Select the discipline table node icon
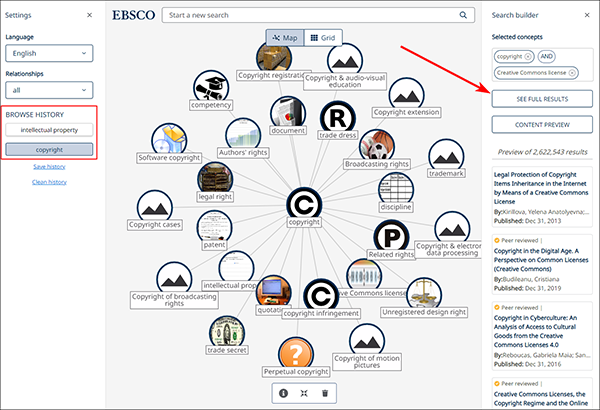The image size is (600, 410). coord(396,190)
